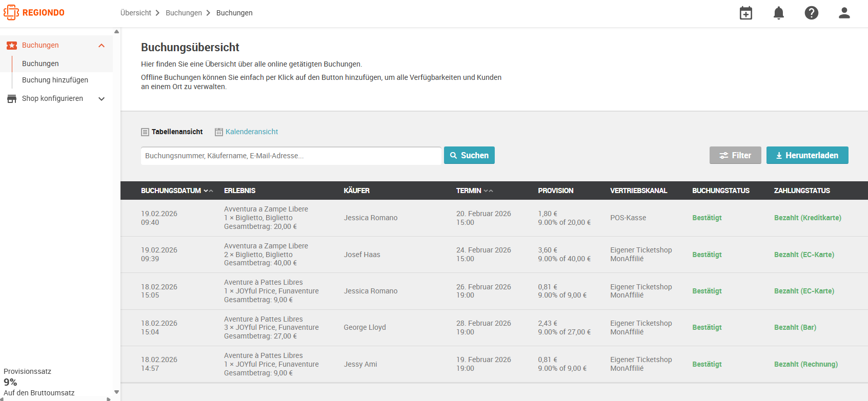This screenshot has width=868, height=401.
Task: Click the middle Buchungen breadcrumb link
Action: click(184, 13)
